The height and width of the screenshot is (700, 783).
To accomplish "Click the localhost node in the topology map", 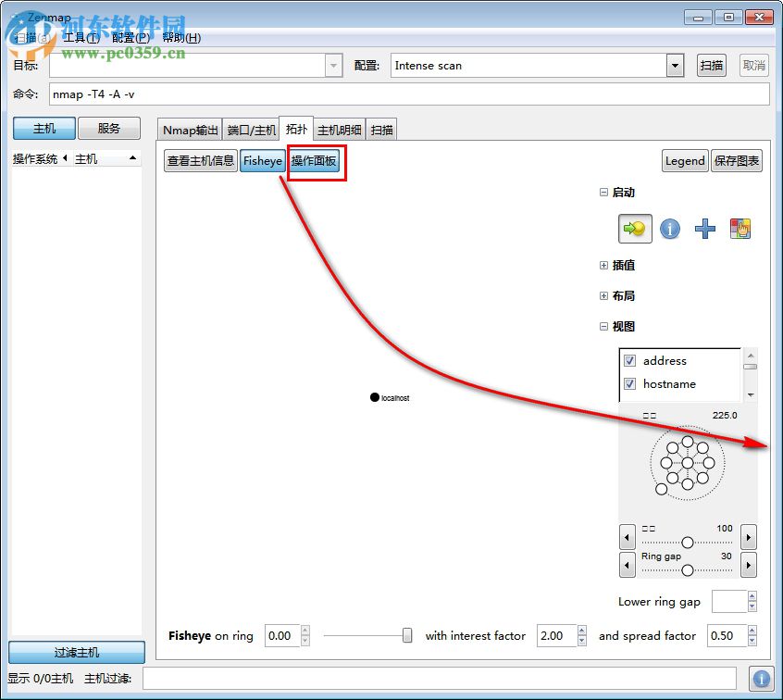I will tap(375, 397).
